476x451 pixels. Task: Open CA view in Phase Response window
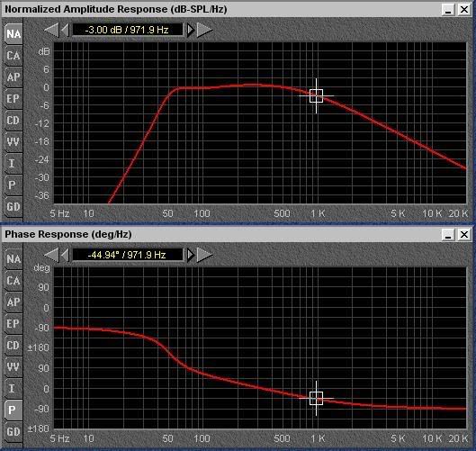click(13, 281)
